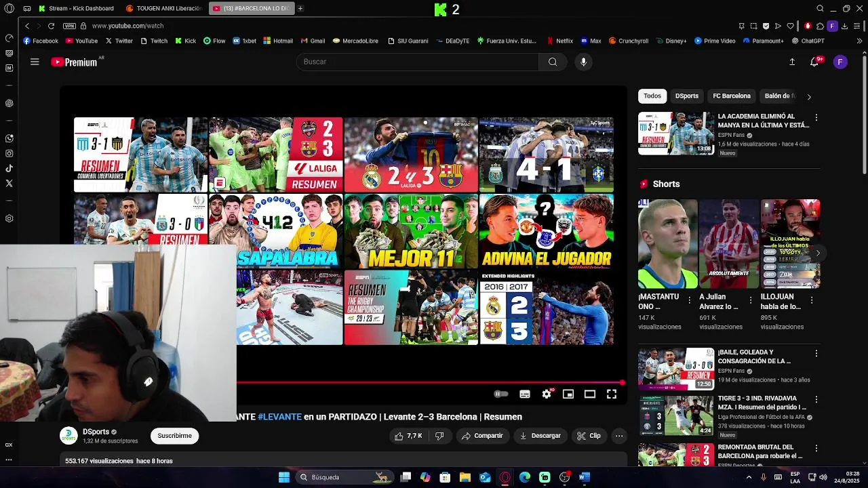Open the Create upload icon in YouTube header

(792, 62)
